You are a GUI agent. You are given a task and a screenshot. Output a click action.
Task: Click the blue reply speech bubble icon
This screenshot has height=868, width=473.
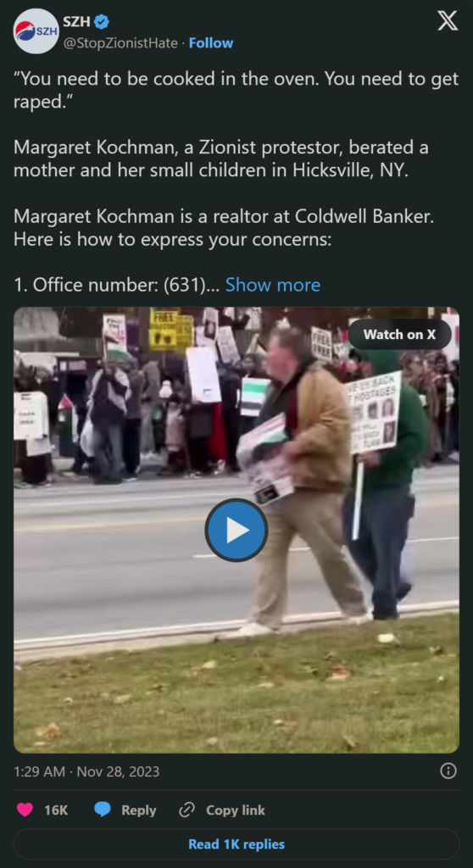102,810
